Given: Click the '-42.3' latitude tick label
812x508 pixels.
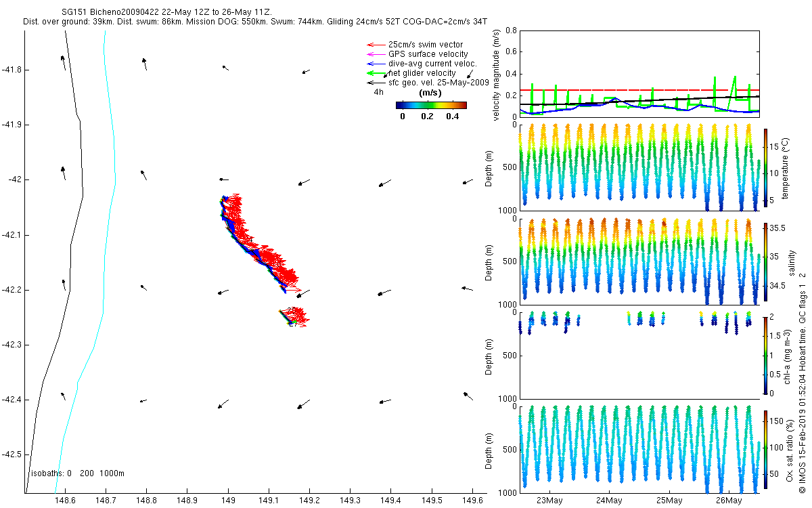Looking at the screenshot, I should [12, 345].
